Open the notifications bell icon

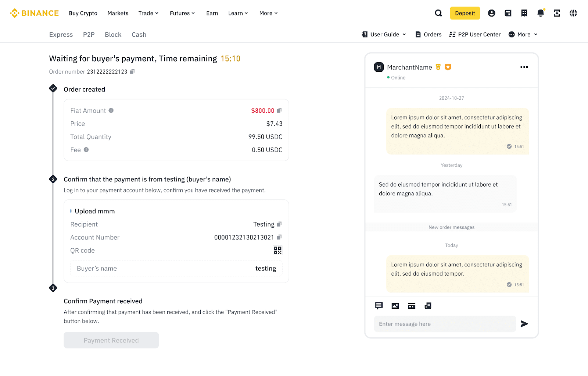click(x=541, y=13)
